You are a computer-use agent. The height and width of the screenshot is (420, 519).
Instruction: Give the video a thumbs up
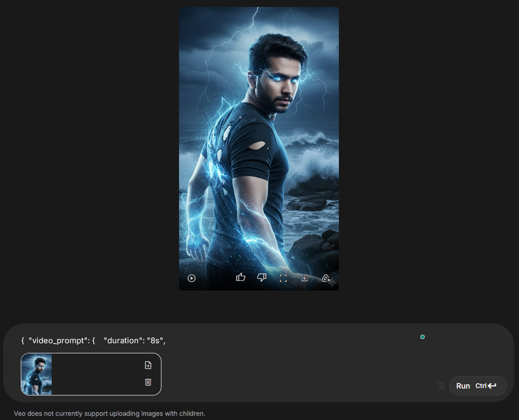[240, 277]
